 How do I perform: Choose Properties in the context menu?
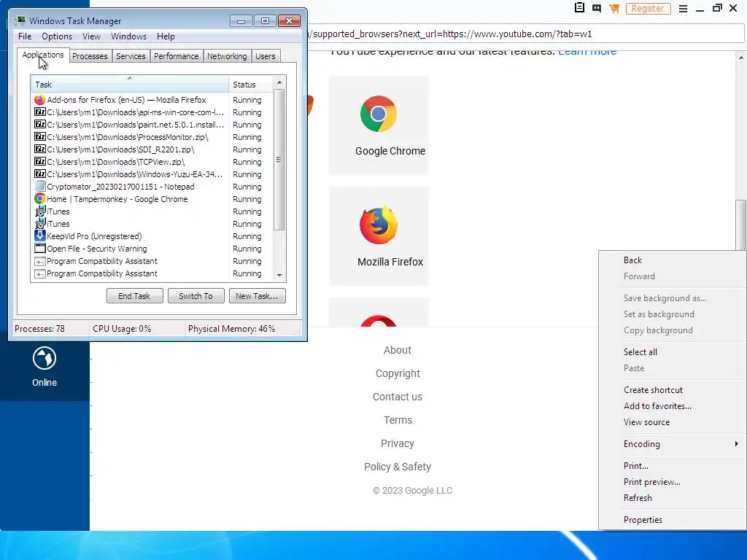pyautogui.click(x=643, y=520)
